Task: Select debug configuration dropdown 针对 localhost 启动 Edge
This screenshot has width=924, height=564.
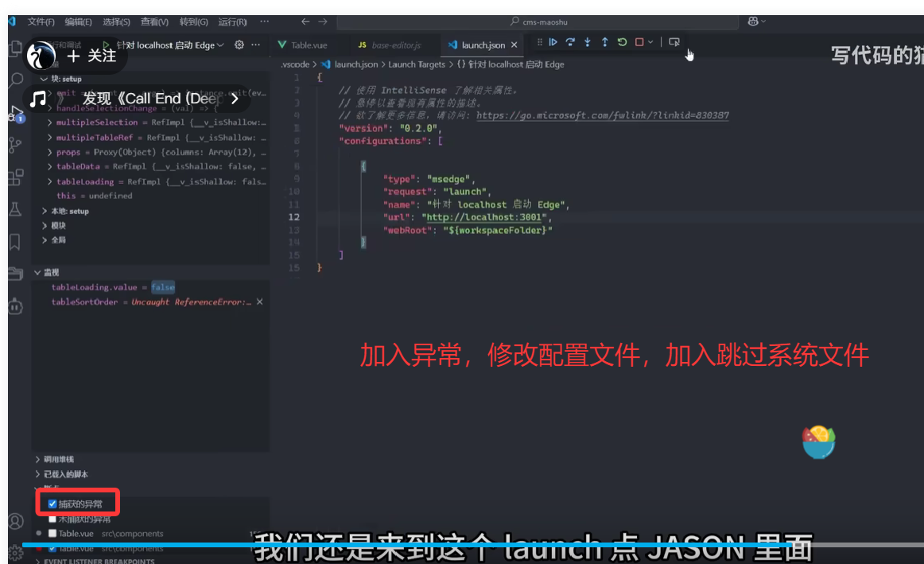Action: 169,45
